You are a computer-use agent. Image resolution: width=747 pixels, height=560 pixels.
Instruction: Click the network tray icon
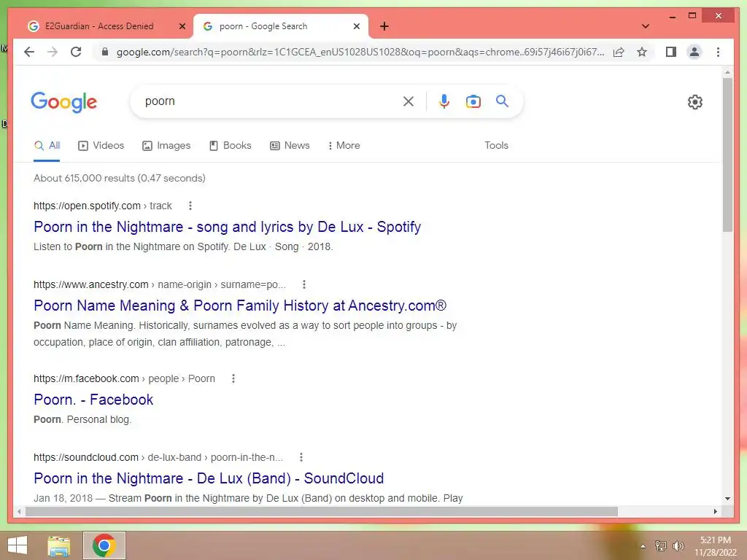[660, 546]
